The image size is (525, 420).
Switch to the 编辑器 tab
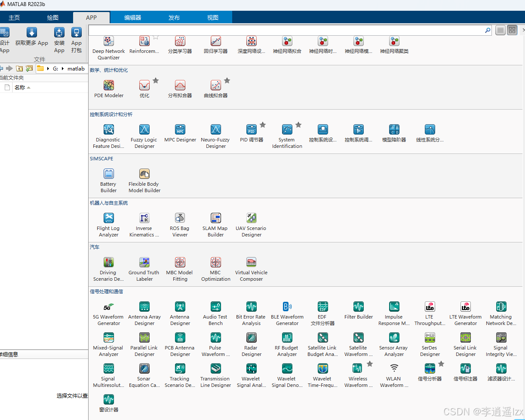pyautogui.click(x=133, y=18)
